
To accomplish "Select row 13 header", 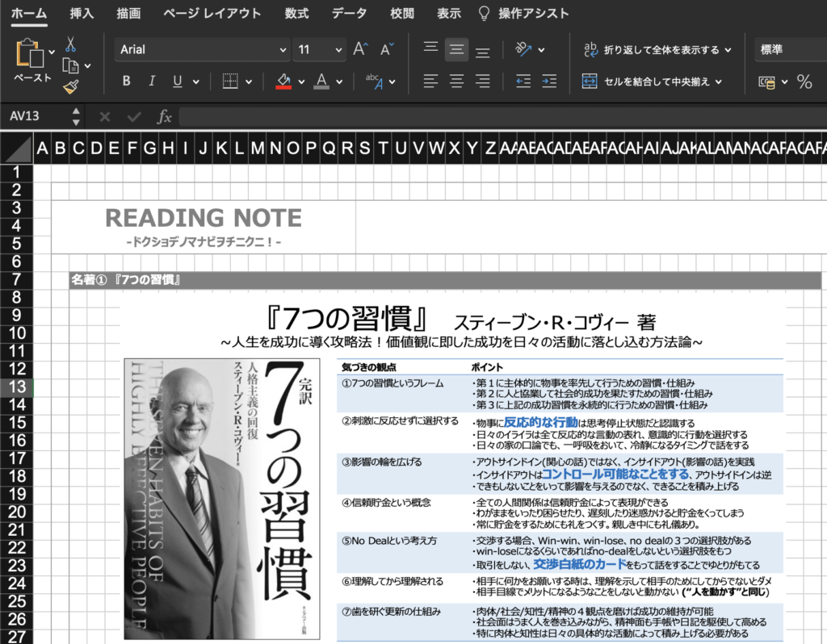I will 17,387.
